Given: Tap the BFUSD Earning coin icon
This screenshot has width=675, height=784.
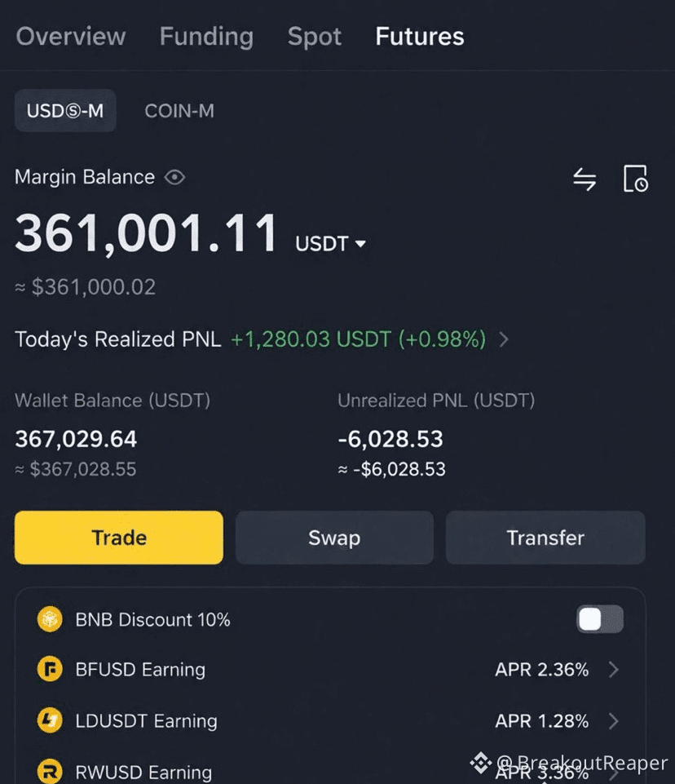Looking at the screenshot, I should [50, 669].
